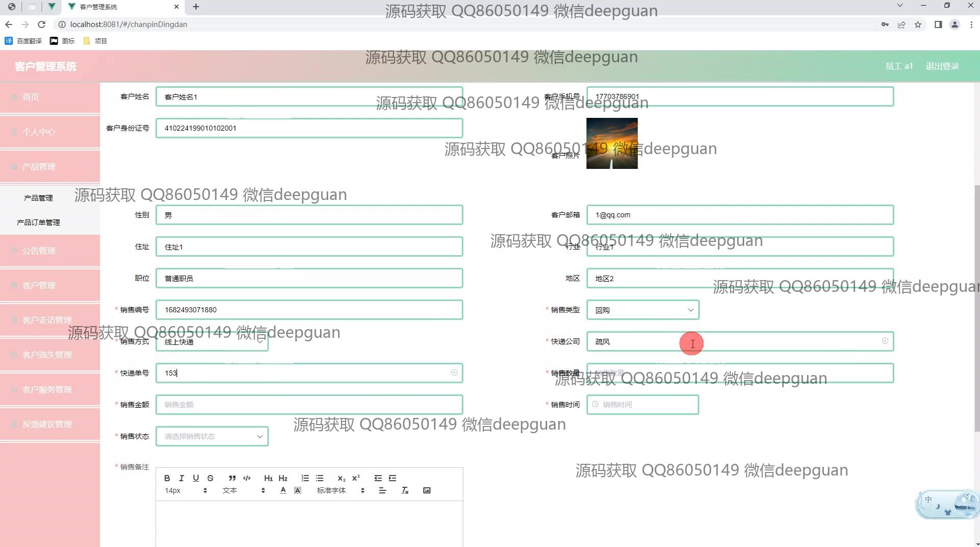
Task: Open the 项目 bookmarks folder
Action: coord(95,41)
